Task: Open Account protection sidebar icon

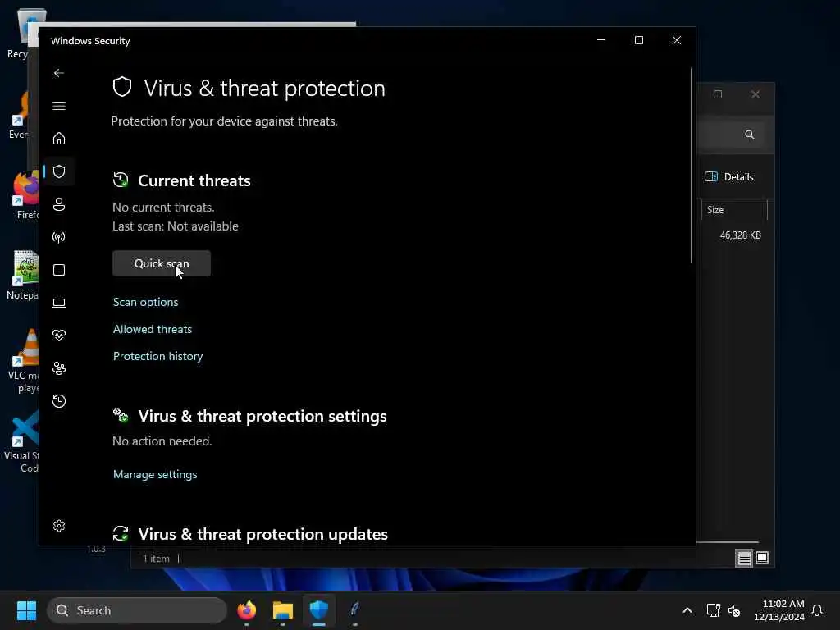Action: click(x=59, y=204)
